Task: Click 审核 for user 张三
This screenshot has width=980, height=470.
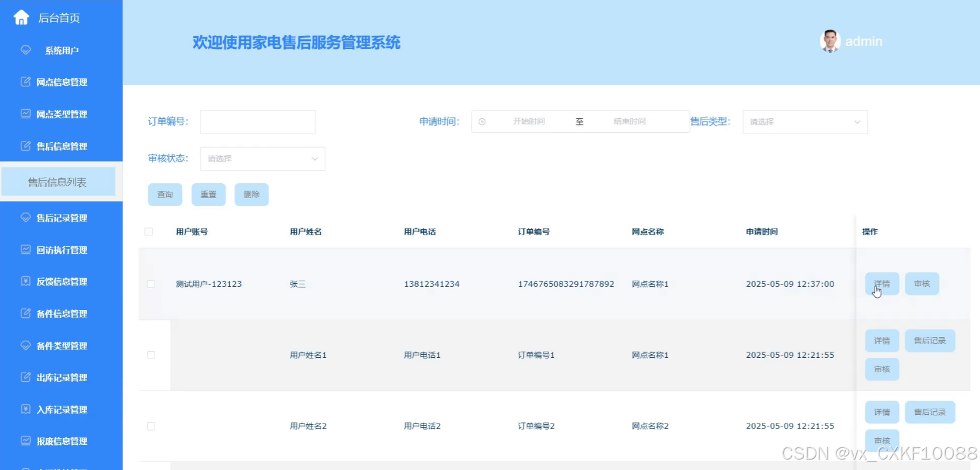Action: (922, 284)
